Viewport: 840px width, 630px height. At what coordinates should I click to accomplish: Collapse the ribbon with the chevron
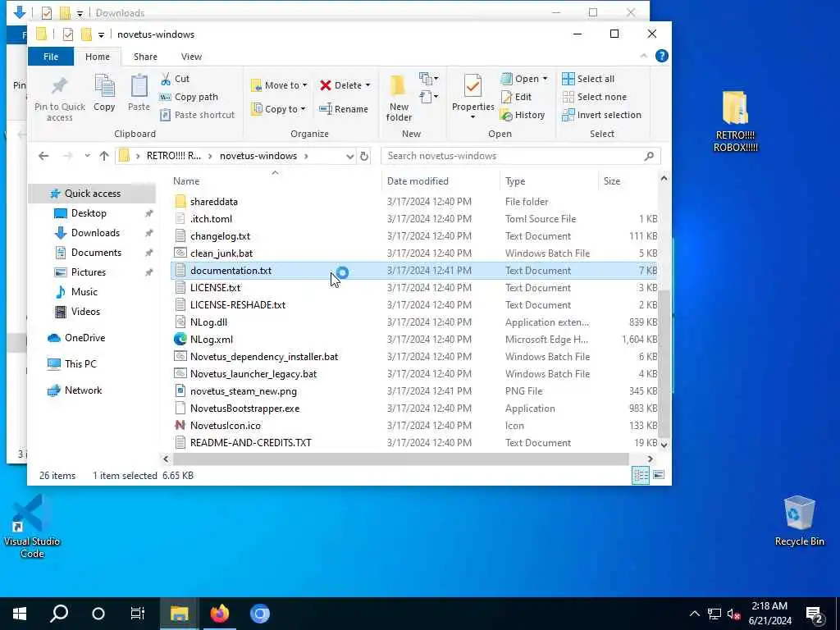(x=644, y=57)
